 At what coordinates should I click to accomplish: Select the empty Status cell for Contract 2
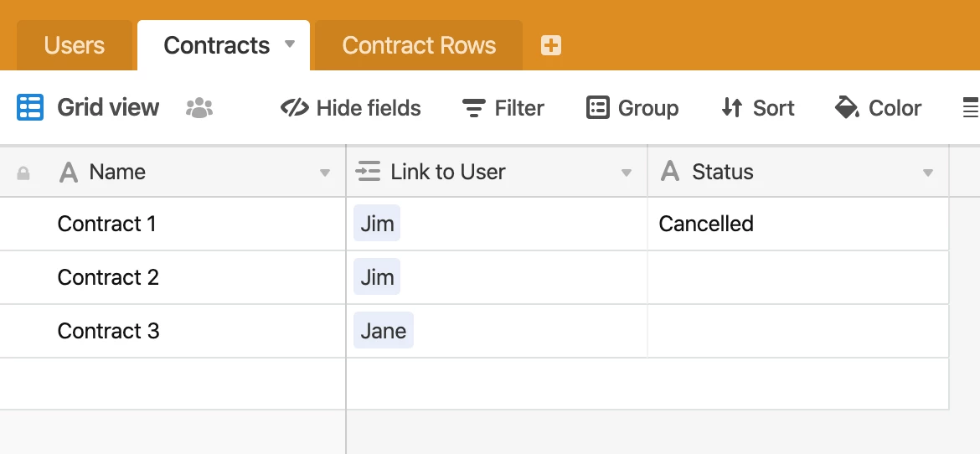point(798,277)
